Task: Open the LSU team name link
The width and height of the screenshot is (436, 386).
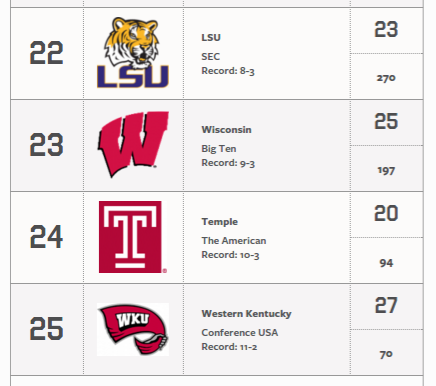Action: pyautogui.click(x=211, y=37)
